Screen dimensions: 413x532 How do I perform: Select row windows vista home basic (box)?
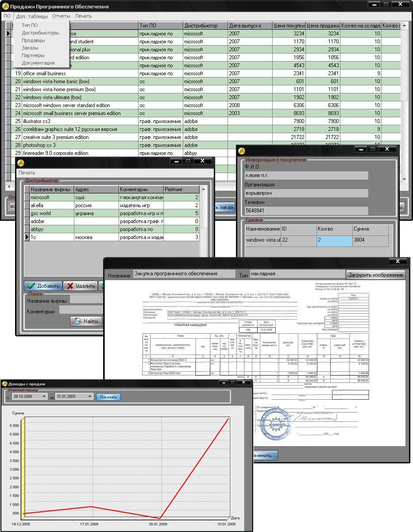203,81
